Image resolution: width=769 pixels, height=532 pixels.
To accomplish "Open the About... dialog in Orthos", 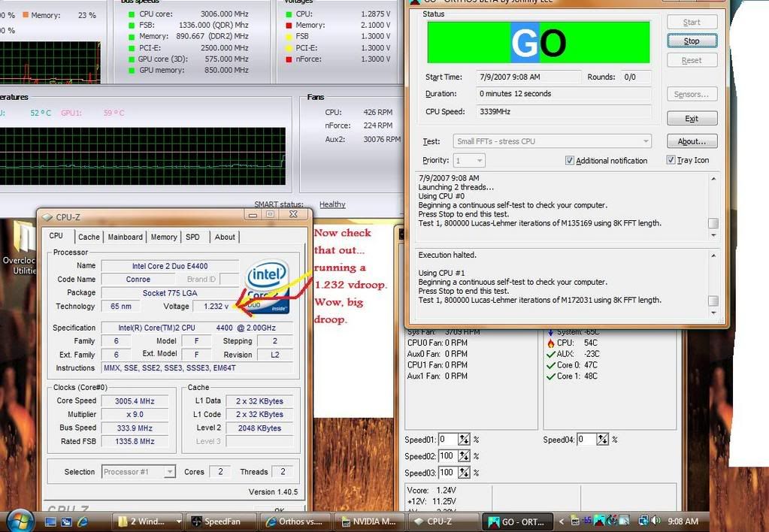I will tap(692, 141).
